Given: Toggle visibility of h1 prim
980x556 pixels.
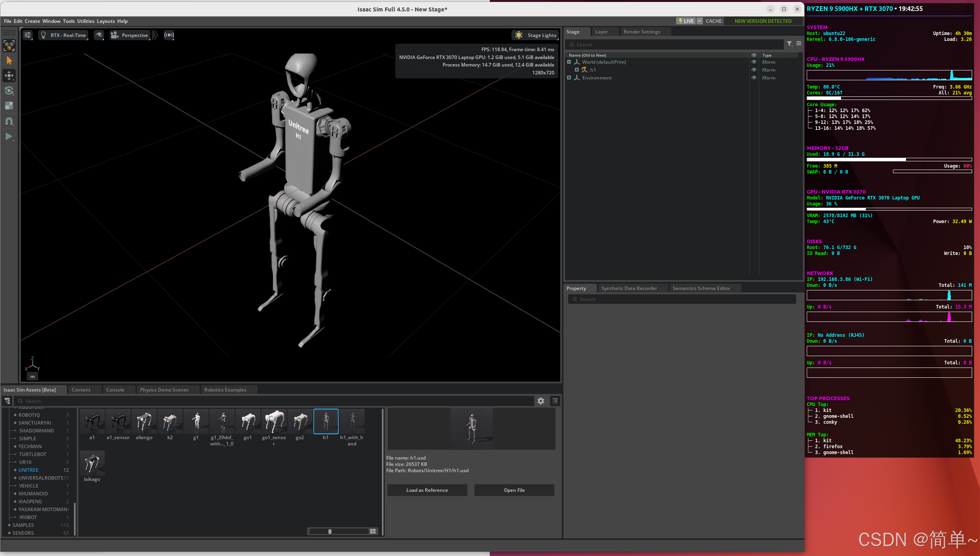Looking at the screenshot, I should point(754,70).
